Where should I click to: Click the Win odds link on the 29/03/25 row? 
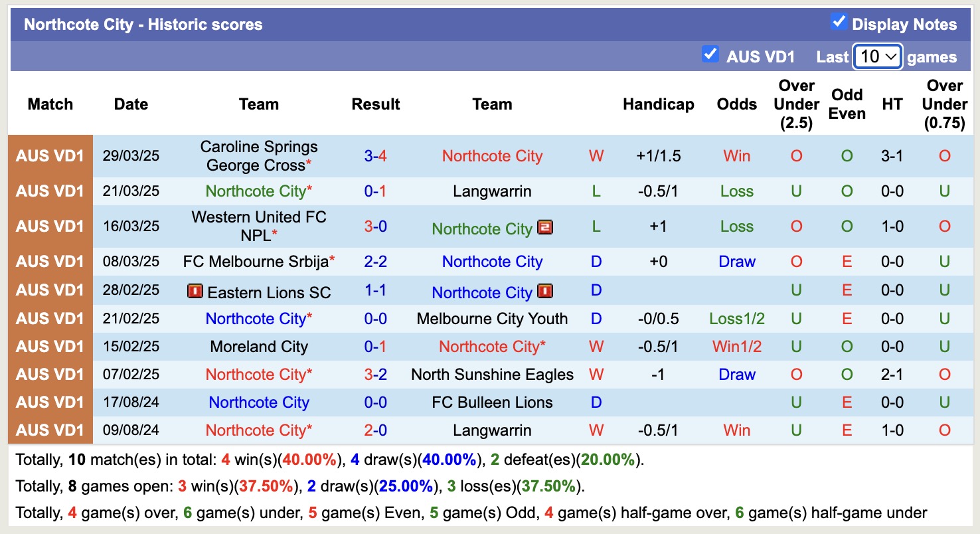point(736,155)
